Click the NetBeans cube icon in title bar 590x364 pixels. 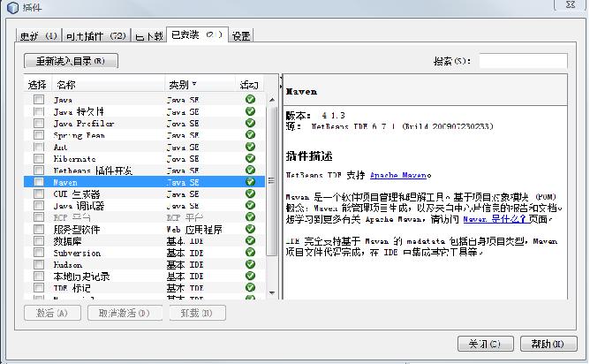pyautogui.click(x=12, y=7)
